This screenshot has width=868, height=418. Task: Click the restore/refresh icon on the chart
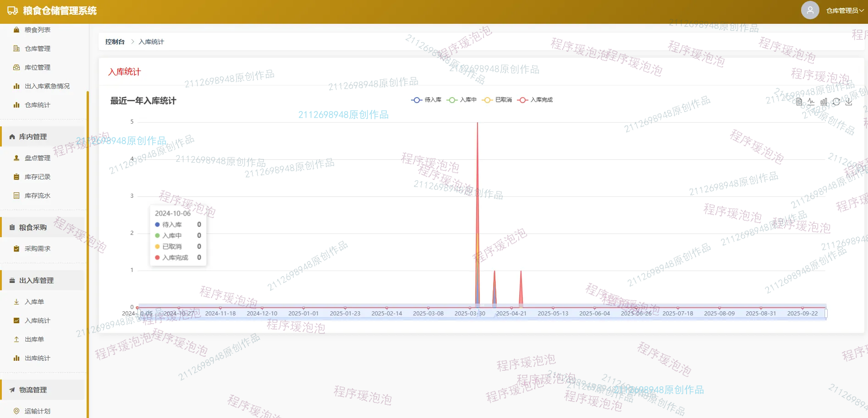pos(836,102)
